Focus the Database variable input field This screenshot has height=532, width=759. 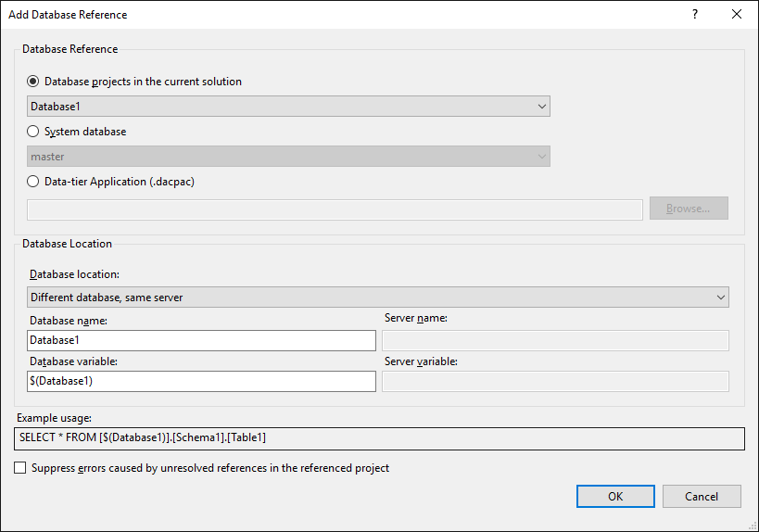201,381
